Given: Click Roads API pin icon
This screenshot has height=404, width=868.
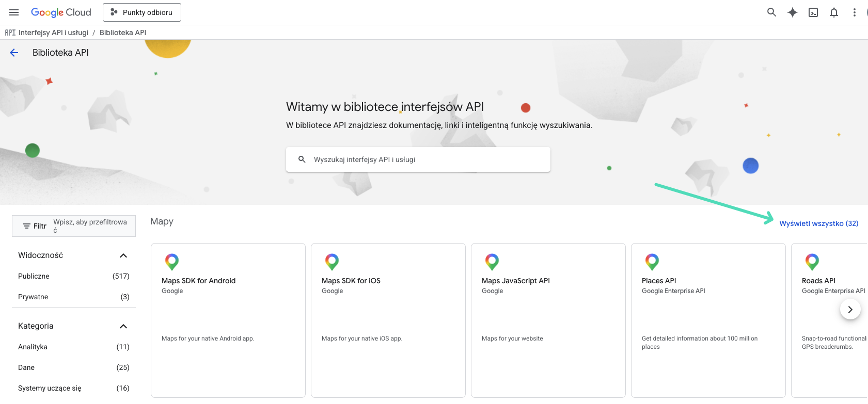Looking at the screenshot, I should (x=812, y=262).
